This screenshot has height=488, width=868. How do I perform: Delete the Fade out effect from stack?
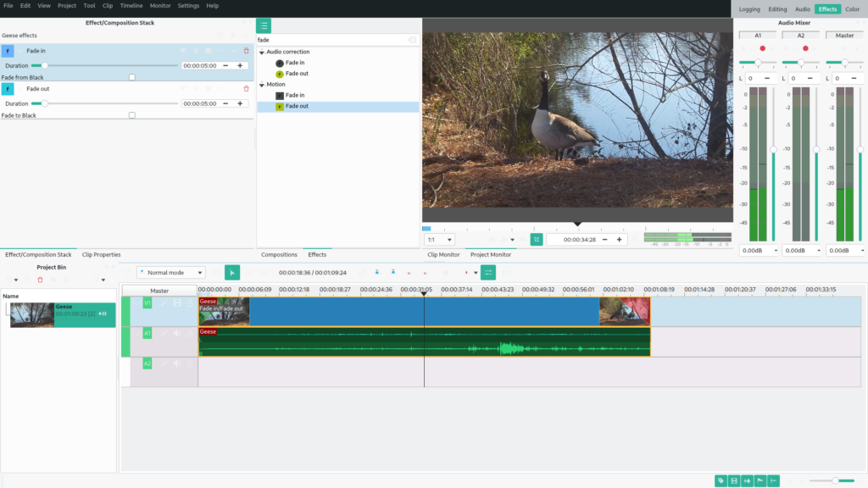[247, 88]
